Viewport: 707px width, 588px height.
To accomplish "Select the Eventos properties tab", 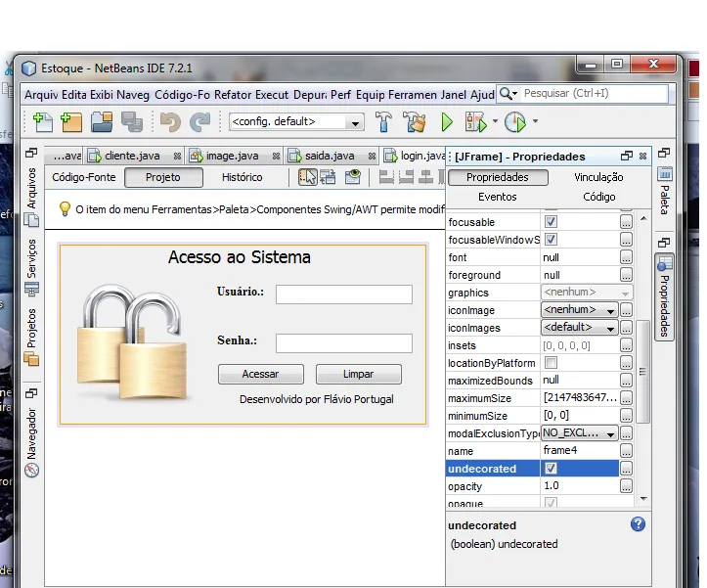I will (498, 197).
